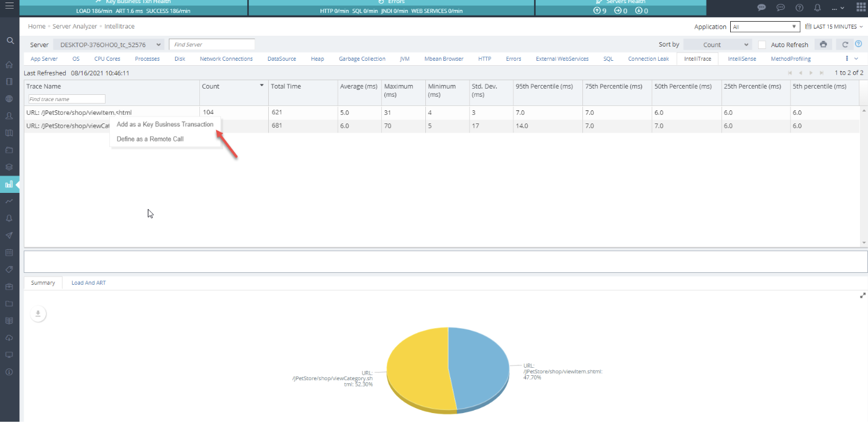
Task: Open the briefcase sidebar icon
Action: 9,287
